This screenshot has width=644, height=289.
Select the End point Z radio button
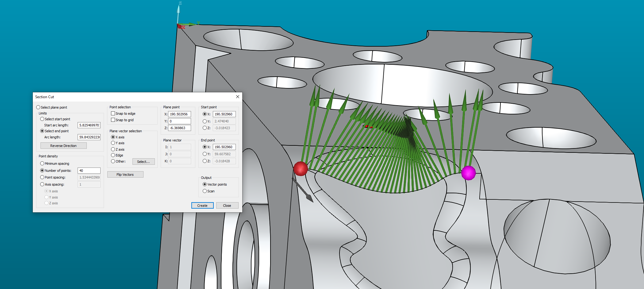[x=205, y=161]
